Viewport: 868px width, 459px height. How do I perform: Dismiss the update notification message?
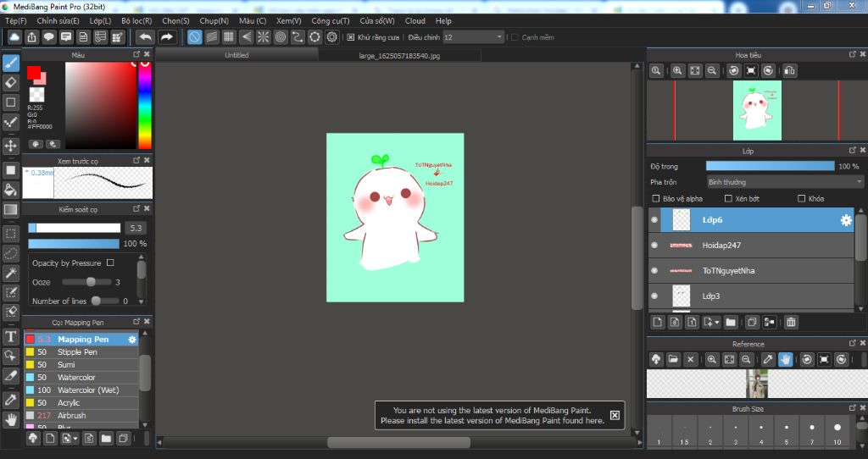click(x=615, y=415)
